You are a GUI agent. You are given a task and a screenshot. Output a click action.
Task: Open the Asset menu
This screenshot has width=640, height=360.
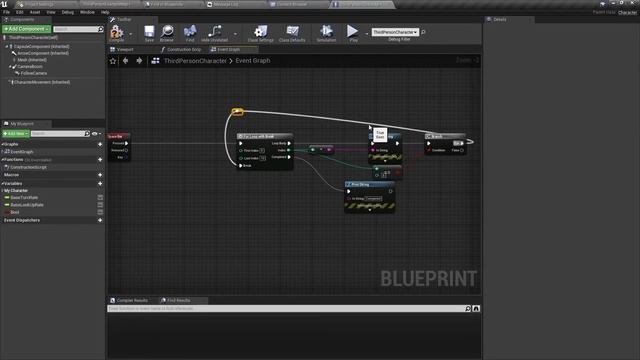pyautogui.click(x=35, y=12)
